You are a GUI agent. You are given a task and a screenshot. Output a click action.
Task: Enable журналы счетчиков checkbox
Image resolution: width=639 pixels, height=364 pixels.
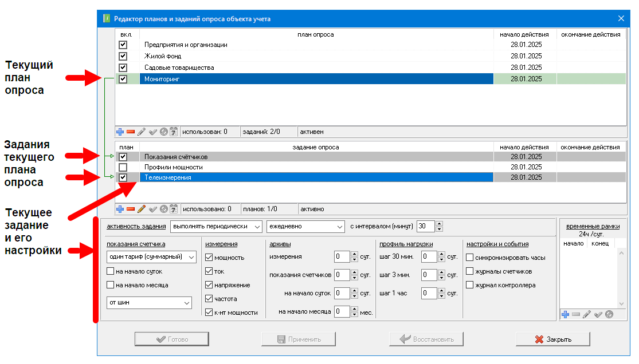point(470,271)
